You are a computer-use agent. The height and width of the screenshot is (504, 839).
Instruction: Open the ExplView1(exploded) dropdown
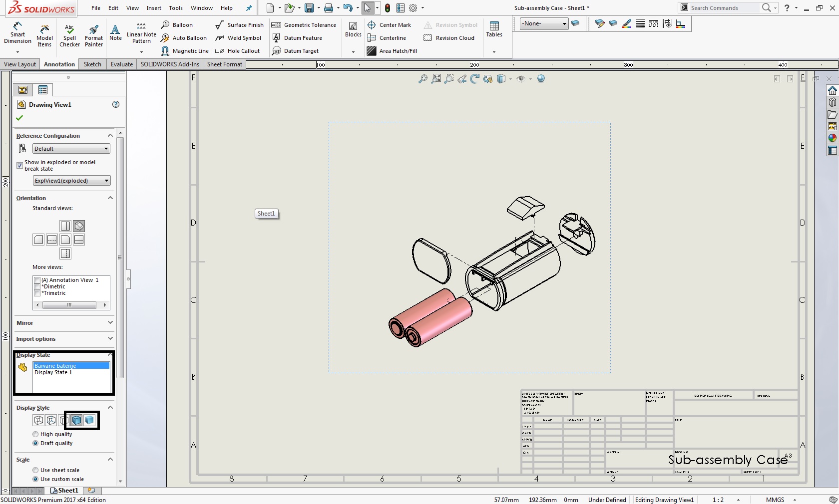[x=71, y=181]
